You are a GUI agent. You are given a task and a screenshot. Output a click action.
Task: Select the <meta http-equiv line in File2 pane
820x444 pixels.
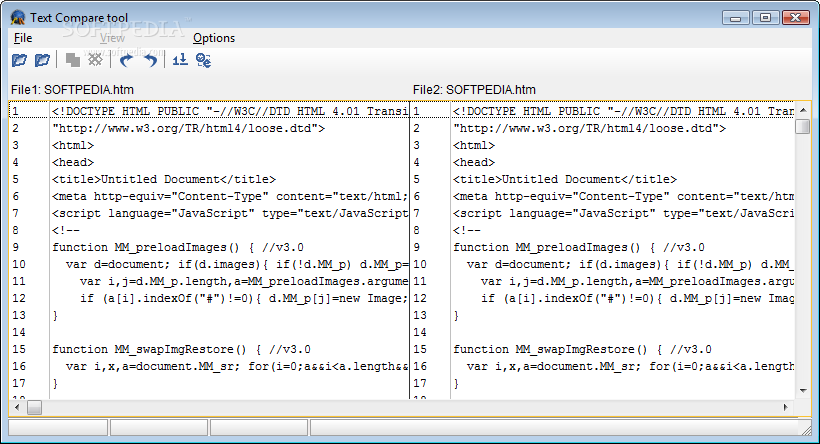point(623,196)
